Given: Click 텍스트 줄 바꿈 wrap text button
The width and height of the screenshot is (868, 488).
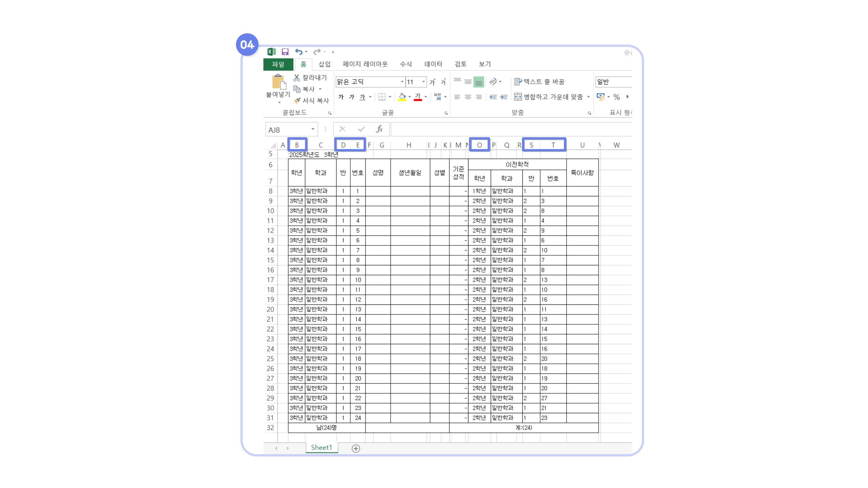Looking at the screenshot, I should tap(539, 82).
